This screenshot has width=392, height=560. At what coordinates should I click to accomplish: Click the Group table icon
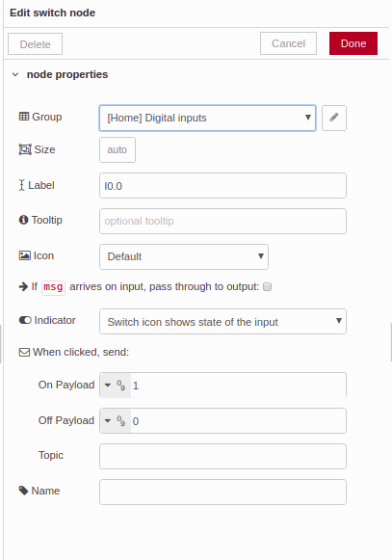click(24, 117)
